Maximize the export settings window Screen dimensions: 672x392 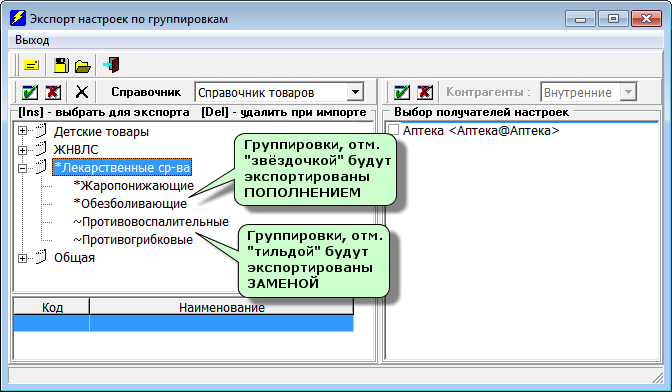(x=613, y=19)
